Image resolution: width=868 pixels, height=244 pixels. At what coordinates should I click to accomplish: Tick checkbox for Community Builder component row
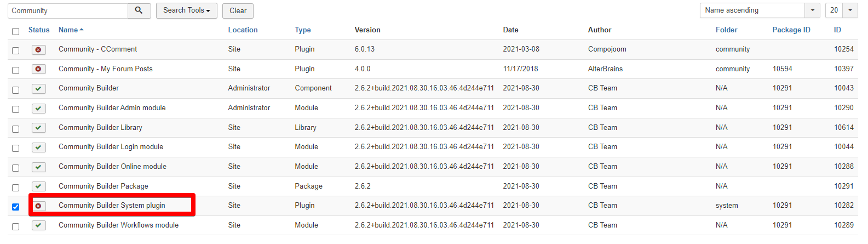point(15,89)
